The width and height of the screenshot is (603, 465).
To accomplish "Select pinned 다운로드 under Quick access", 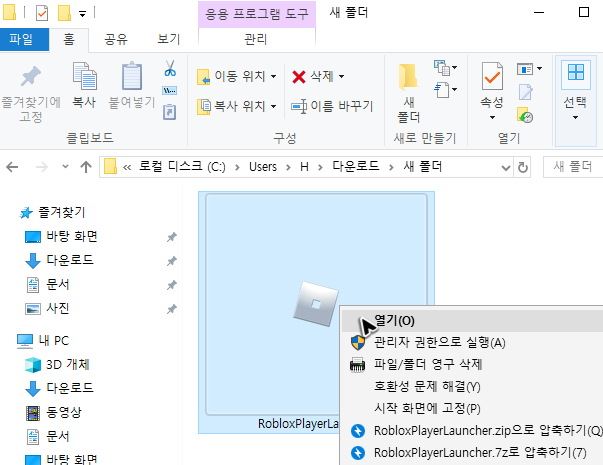I will (70, 260).
